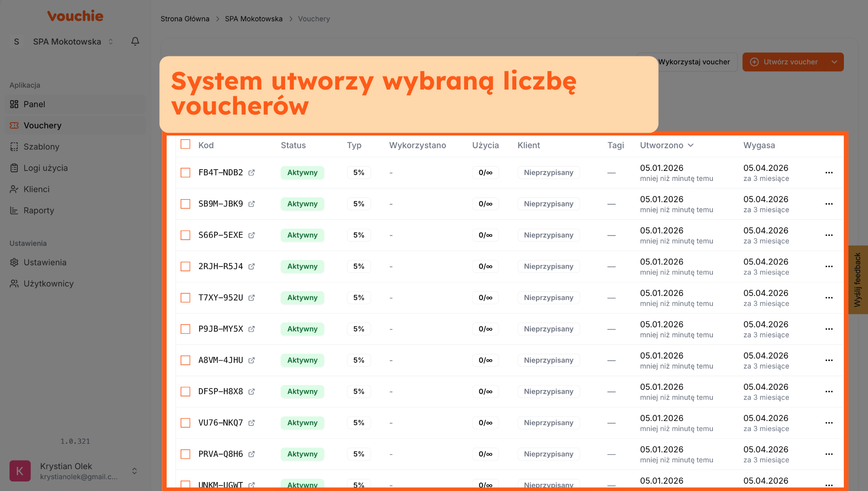The image size is (868, 491).
Task: Click SPA Mokotowska breadcrumb link
Action: 253,19
